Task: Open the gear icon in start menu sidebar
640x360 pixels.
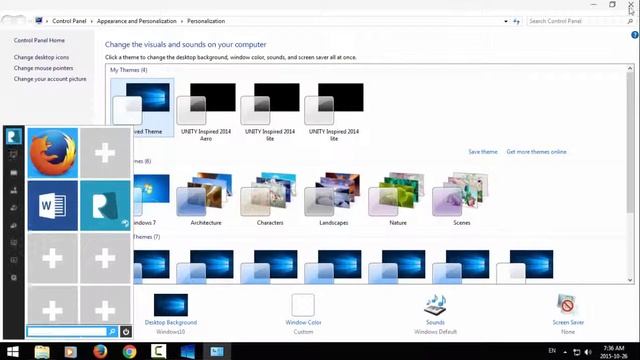Action: pyautogui.click(x=13, y=278)
